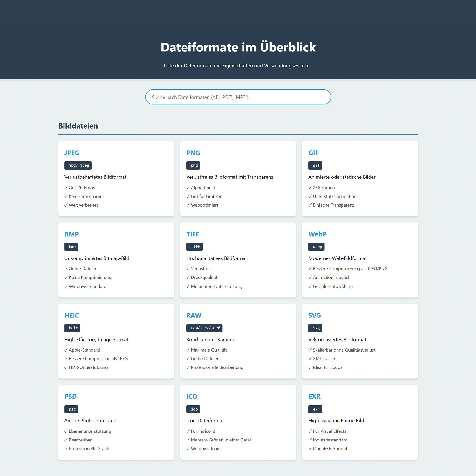Click the .webp extension badge
Image resolution: width=476 pixels, height=476 pixels.
316,247
